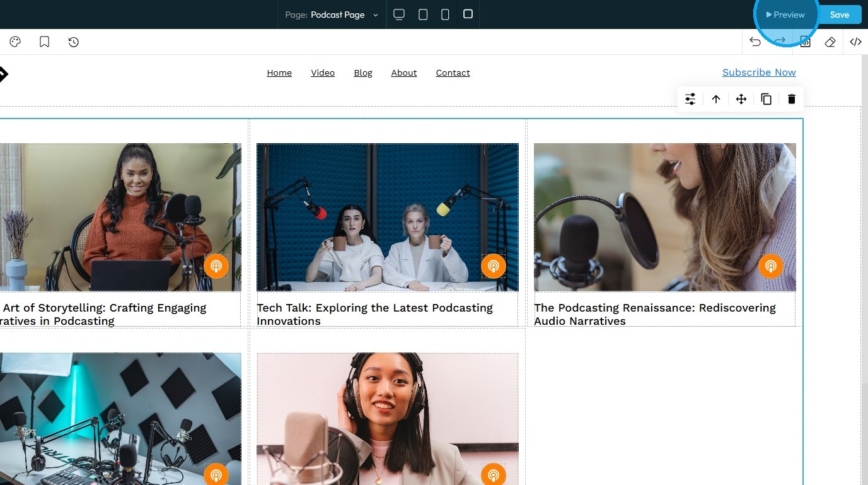This screenshot has height=485, width=868.
Task: Duplicate the selected section
Action: (x=767, y=99)
